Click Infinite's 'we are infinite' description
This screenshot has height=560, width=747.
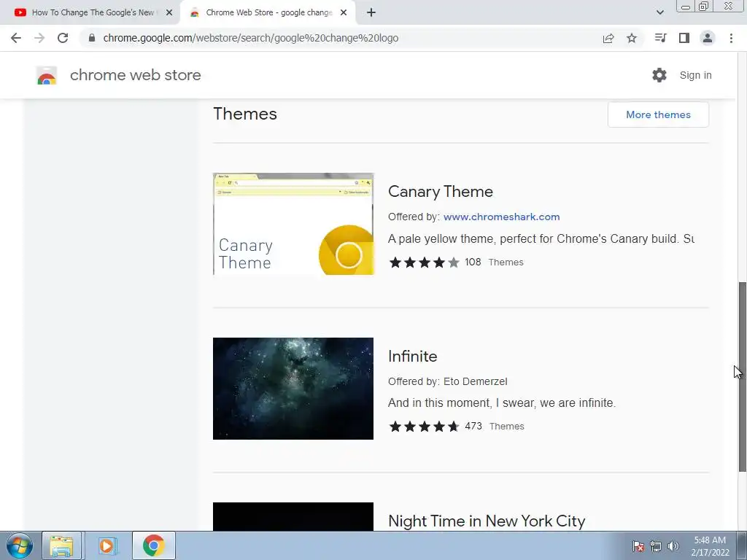(502, 402)
